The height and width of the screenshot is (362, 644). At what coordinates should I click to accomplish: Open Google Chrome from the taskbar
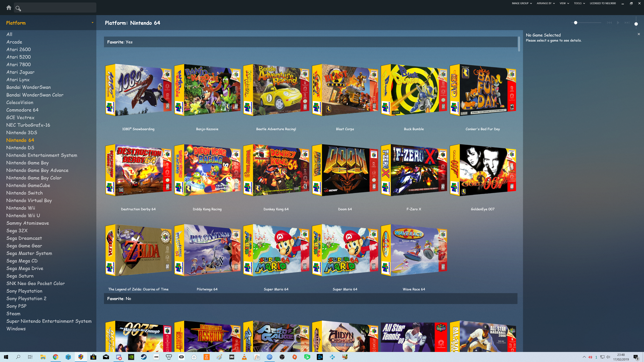(56, 357)
